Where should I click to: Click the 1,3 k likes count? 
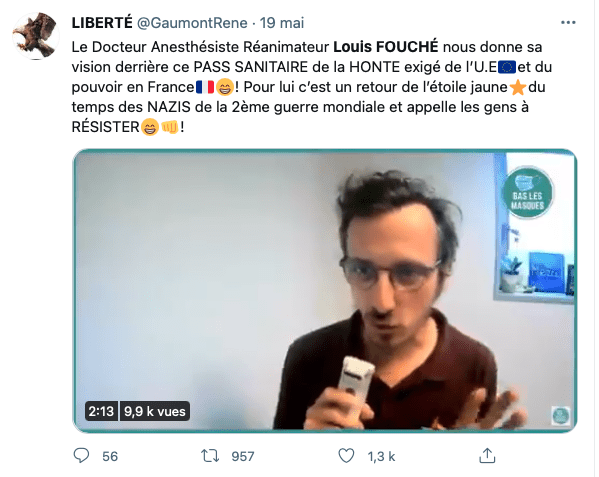click(x=381, y=456)
